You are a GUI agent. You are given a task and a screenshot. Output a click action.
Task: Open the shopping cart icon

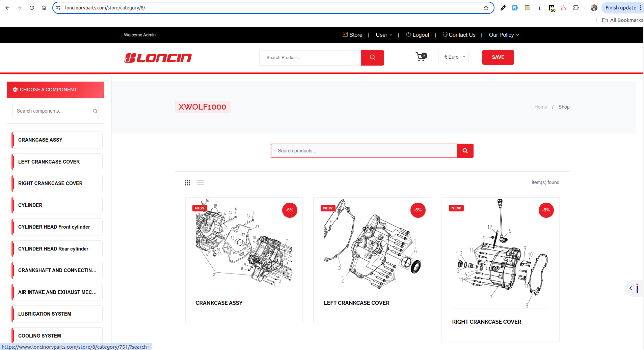(x=421, y=57)
